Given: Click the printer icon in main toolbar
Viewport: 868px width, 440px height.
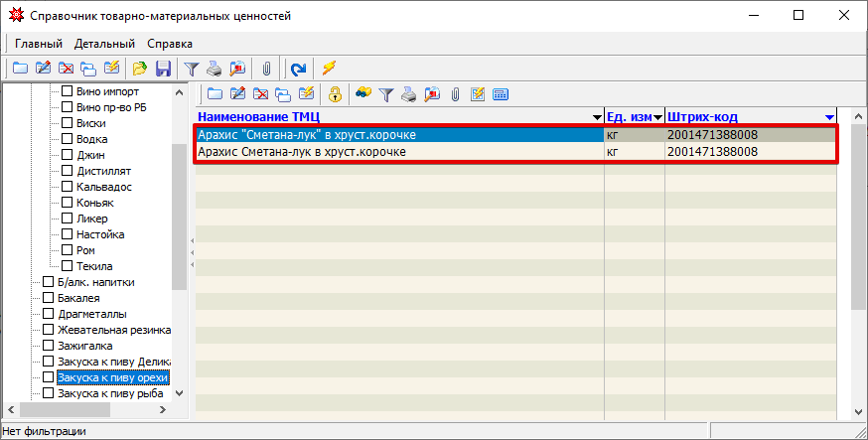Looking at the screenshot, I should 215,69.
